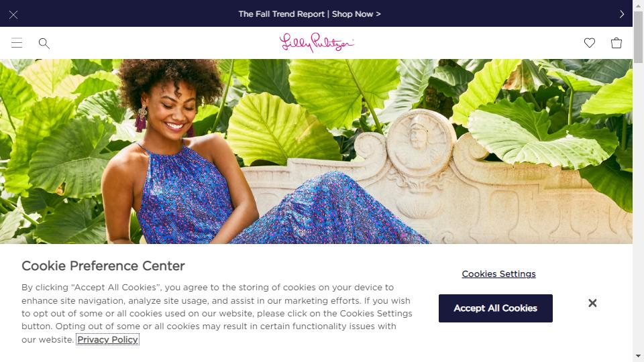Click the page scrollbar thumb
The width and height of the screenshot is (644, 362).
tap(638, 37)
